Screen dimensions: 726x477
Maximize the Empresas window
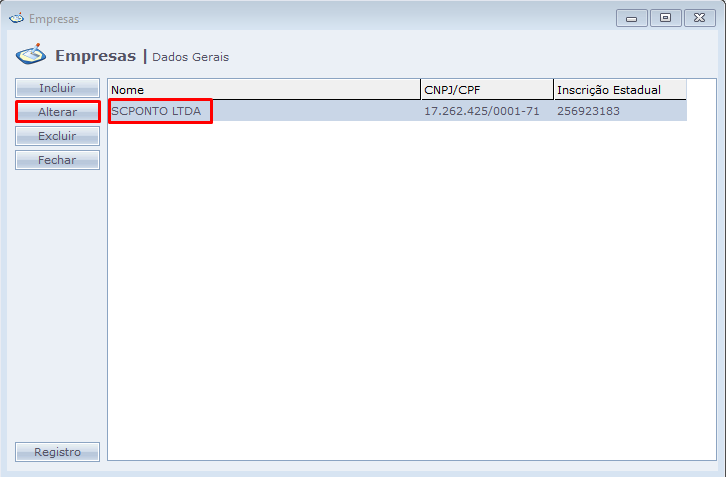pyautogui.click(x=663, y=18)
